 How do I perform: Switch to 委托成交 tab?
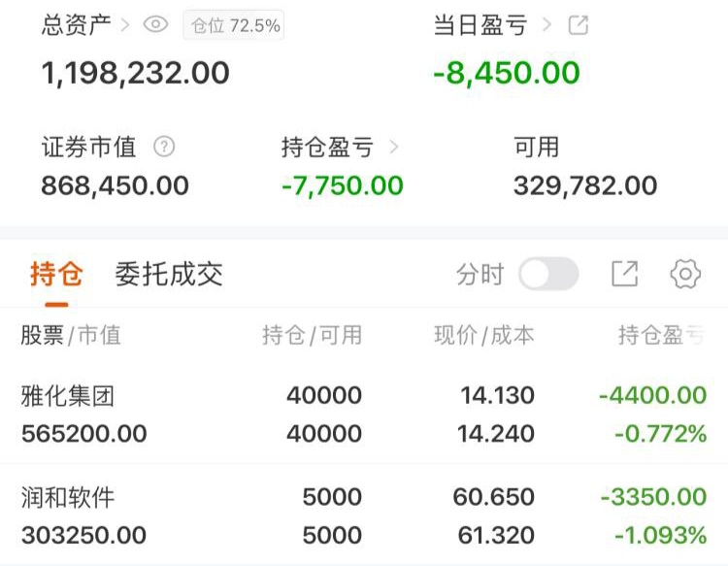169,274
